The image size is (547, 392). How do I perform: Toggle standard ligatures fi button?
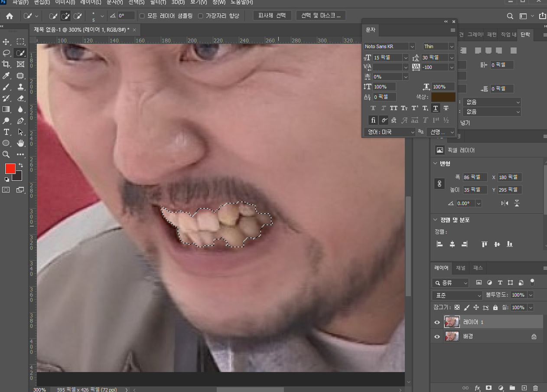[x=373, y=120]
